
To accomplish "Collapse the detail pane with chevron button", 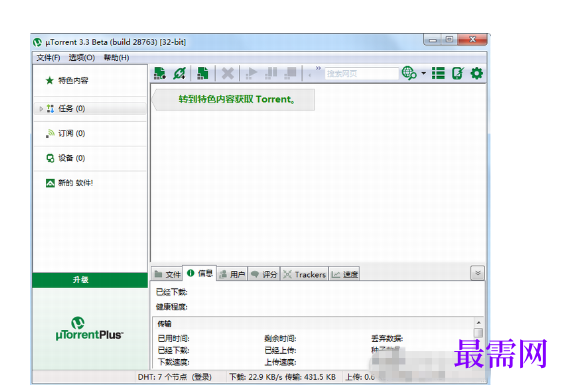I will 478,273.
